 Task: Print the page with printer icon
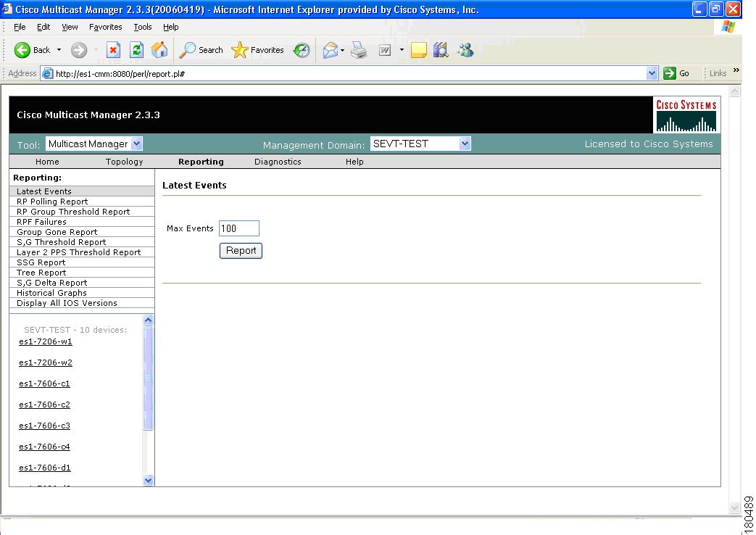[359, 50]
